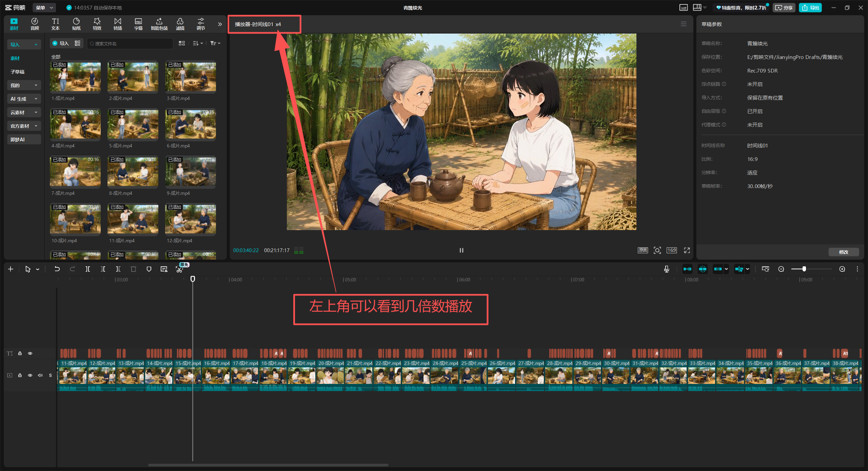Expand the 我的 sidebar section
The image size is (868, 471).
[x=24, y=85]
